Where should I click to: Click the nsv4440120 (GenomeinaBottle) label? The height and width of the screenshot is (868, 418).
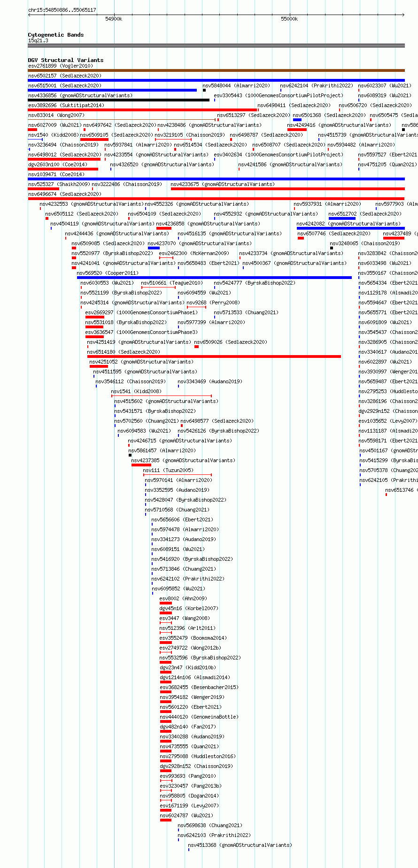[199, 717]
